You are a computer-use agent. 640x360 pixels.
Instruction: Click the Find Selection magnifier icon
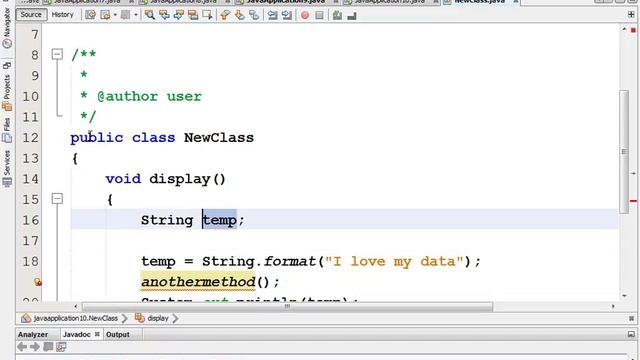point(150,16)
